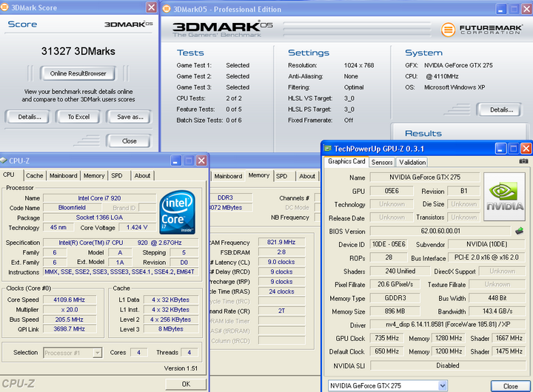Open the Memory tab in front CPU-Z
This screenshot has height=392, width=533.
click(x=94, y=175)
